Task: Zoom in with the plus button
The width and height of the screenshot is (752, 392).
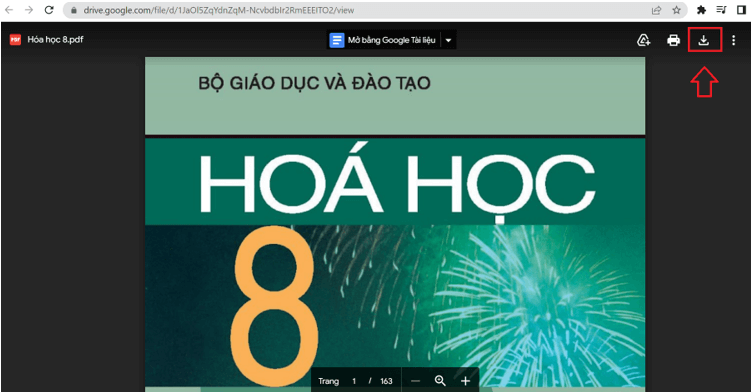Action: [465, 381]
